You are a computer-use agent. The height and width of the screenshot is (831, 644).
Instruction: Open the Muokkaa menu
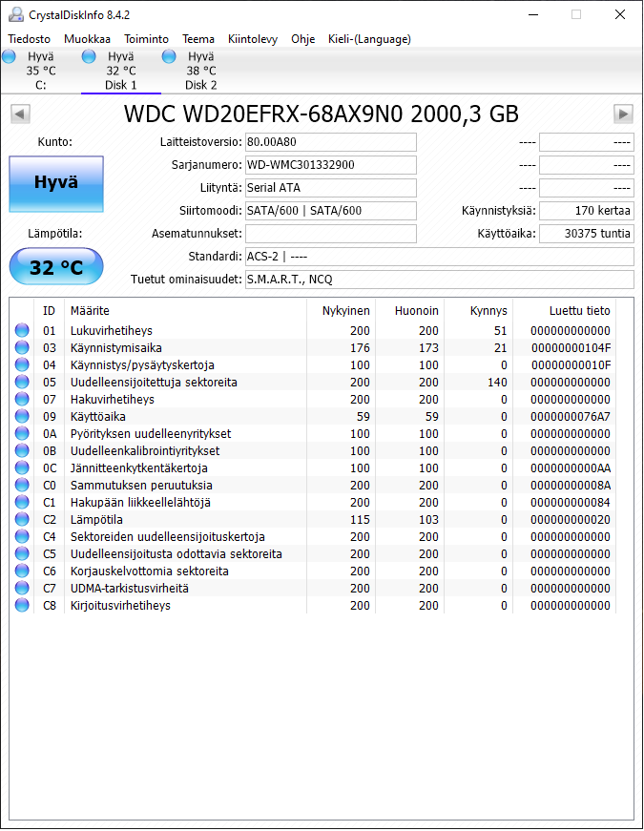click(x=87, y=39)
